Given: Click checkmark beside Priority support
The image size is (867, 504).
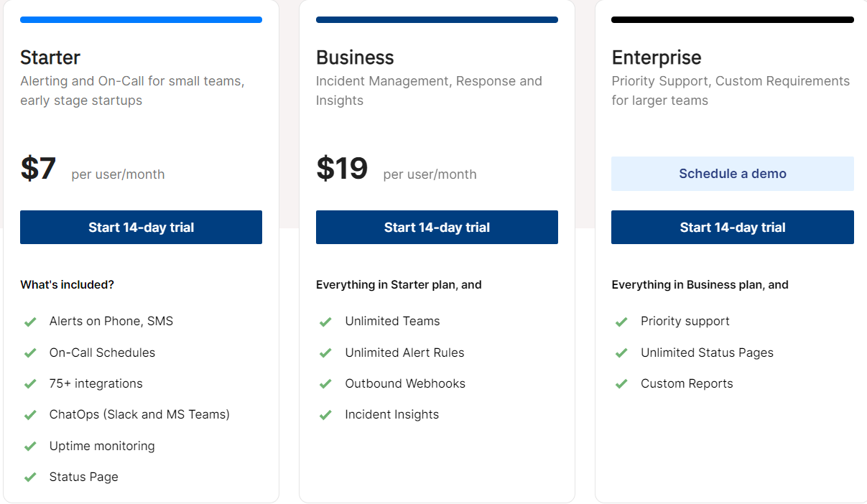Looking at the screenshot, I should click(x=621, y=322).
